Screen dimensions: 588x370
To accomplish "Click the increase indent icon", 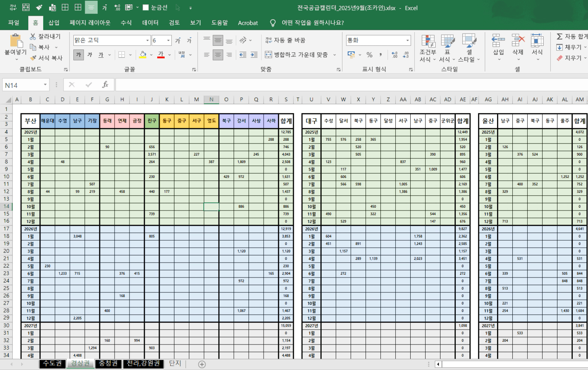I will tap(254, 55).
